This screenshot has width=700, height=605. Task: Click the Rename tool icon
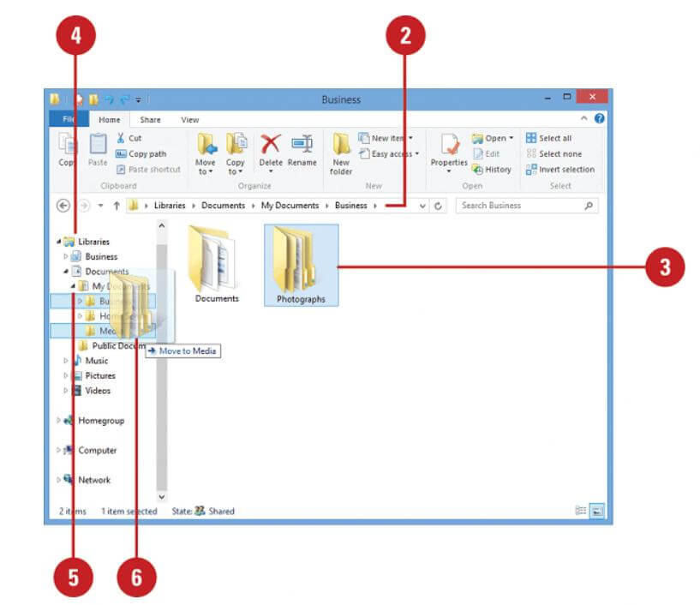point(302,144)
